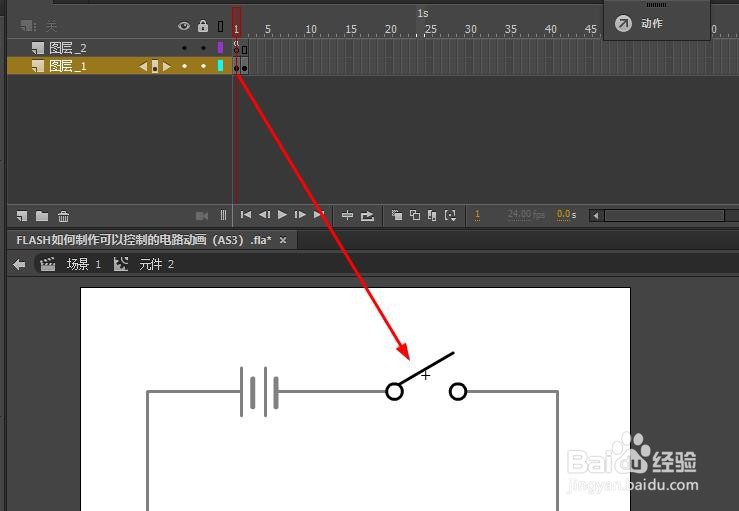Image resolution: width=739 pixels, height=511 pixels.
Task: Toggle edit multiple frames icon
Action: 432,215
